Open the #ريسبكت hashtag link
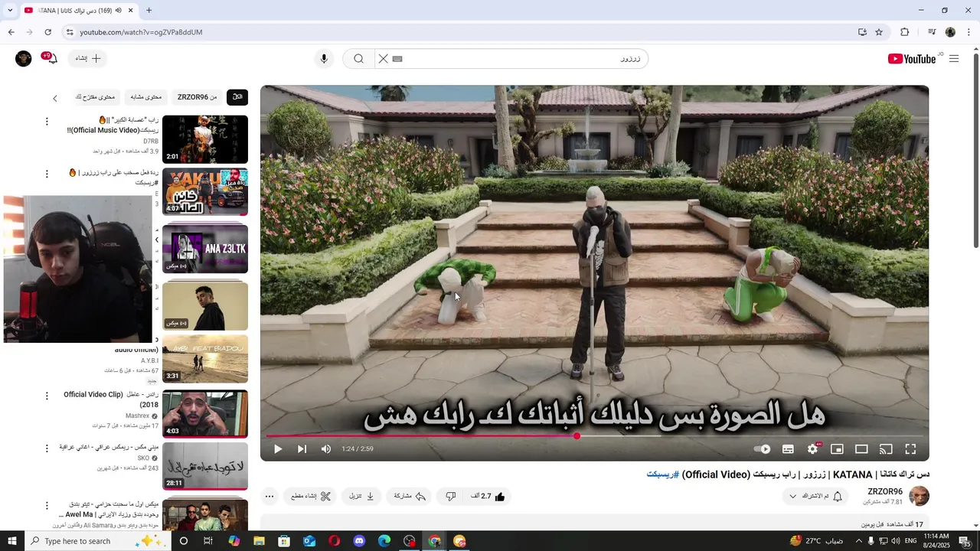The width and height of the screenshot is (980, 551). (662, 474)
